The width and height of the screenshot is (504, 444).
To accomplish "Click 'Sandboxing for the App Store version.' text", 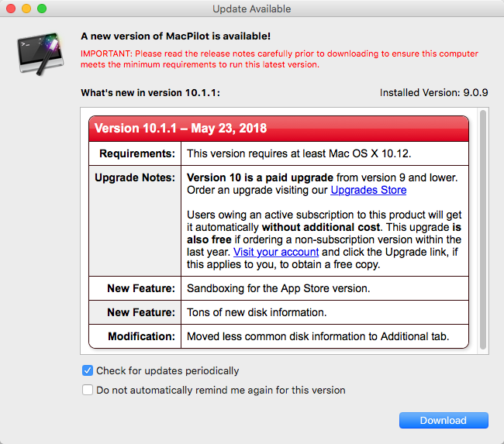I will [278, 288].
